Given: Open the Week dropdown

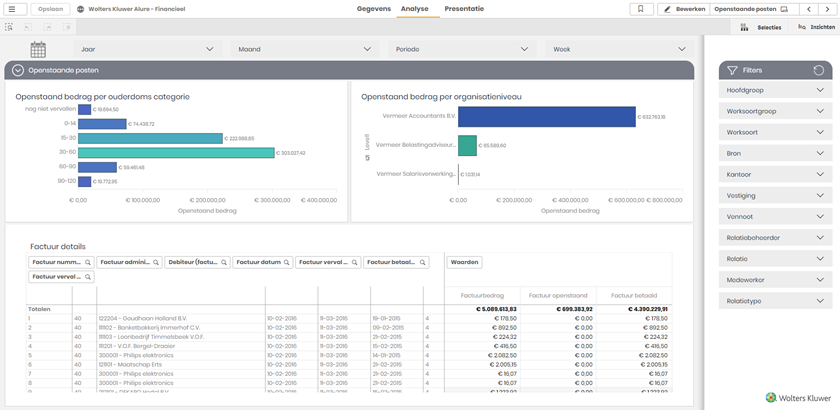Looking at the screenshot, I should (x=620, y=49).
